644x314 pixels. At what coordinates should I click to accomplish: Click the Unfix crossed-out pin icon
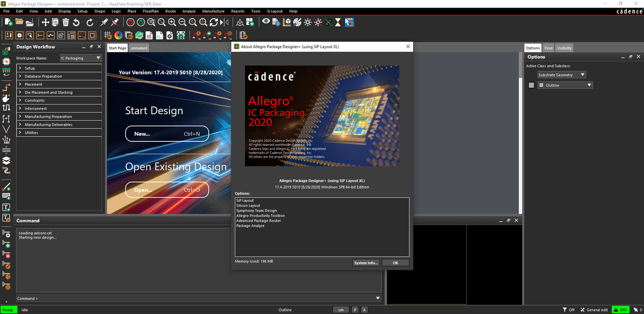(x=115, y=22)
